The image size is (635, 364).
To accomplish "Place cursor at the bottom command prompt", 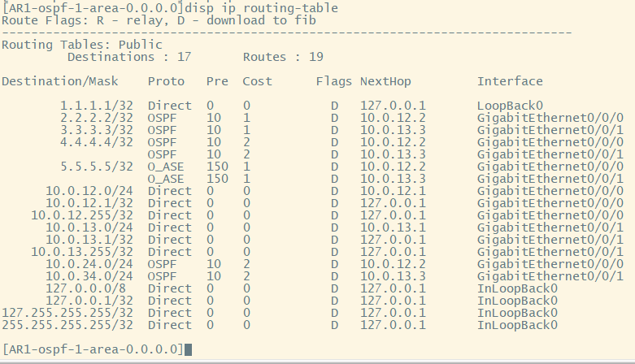I will coord(189,349).
